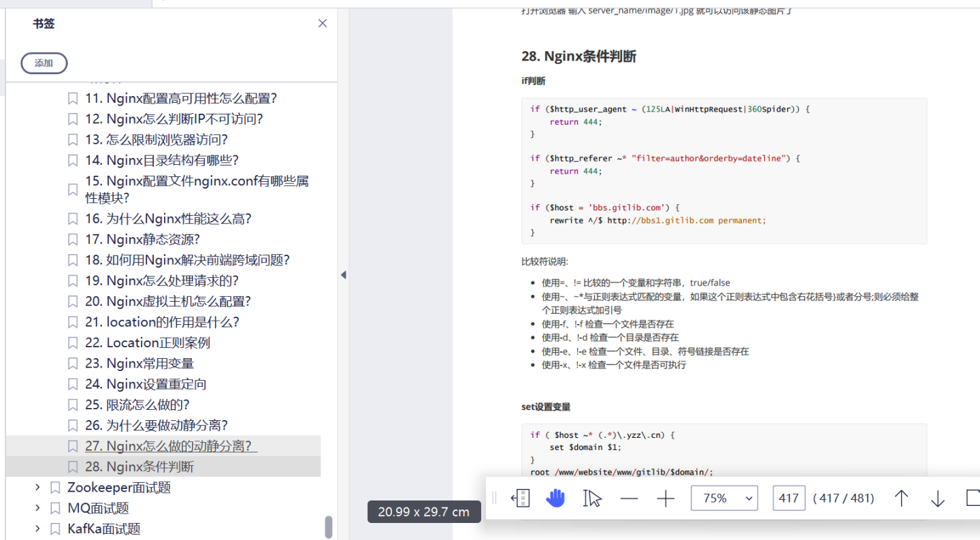Viewport: 980px width, 540px height.
Task: Click the bookmarks panel scrollbar thumb
Action: (x=329, y=526)
